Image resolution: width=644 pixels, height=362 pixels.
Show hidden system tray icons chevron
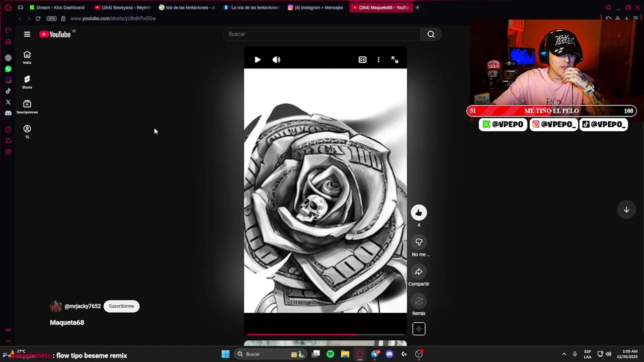(564, 354)
